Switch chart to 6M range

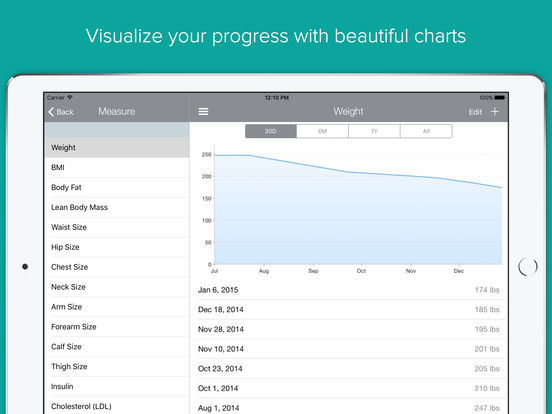point(322,131)
